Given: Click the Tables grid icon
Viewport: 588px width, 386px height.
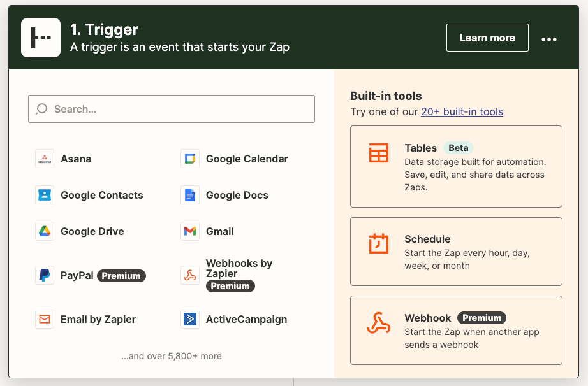Looking at the screenshot, I should (379, 153).
